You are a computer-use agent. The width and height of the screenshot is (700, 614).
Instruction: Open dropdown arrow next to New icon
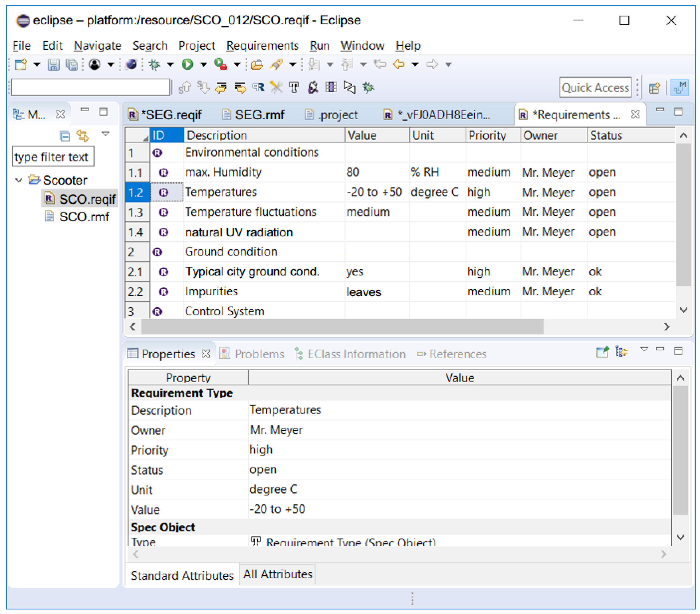coord(37,64)
